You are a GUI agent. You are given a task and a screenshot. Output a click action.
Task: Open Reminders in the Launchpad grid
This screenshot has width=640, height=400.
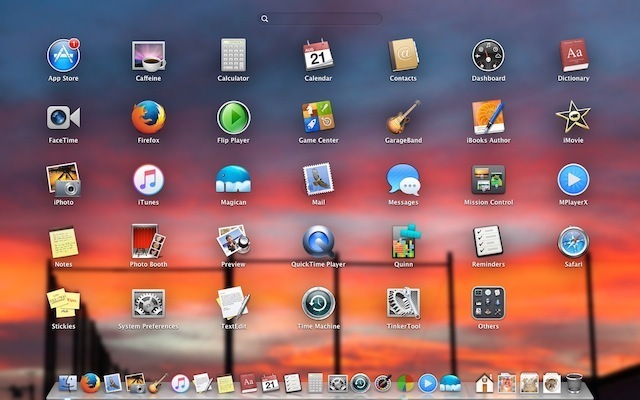[x=488, y=241]
